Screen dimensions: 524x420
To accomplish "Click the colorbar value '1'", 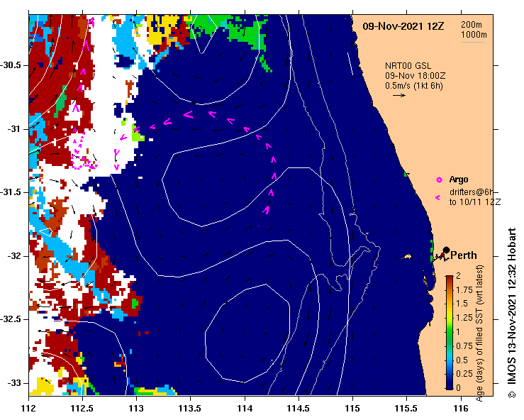I will (458, 332).
